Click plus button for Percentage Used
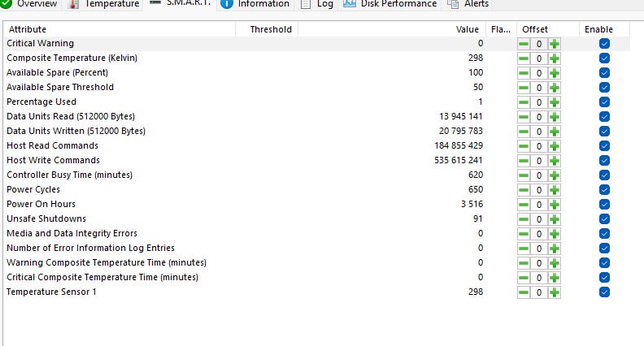This screenshot has width=644, height=346. pyautogui.click(x=555, y=102)
